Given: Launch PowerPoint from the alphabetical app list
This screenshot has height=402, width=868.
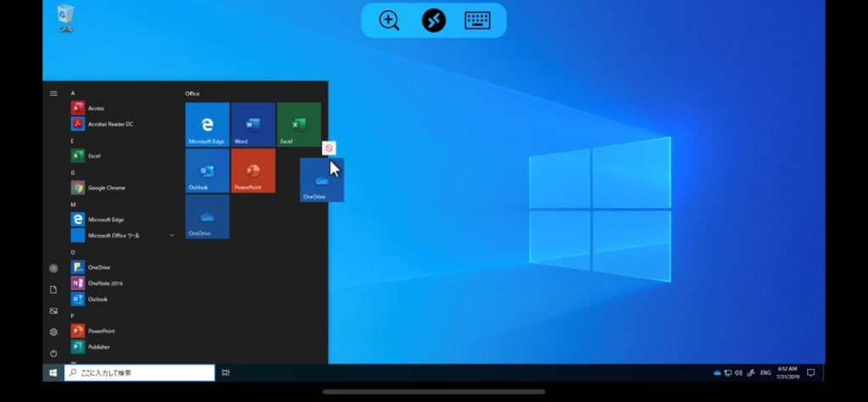Looking at the screenshot, I should [x=122, y=331].
